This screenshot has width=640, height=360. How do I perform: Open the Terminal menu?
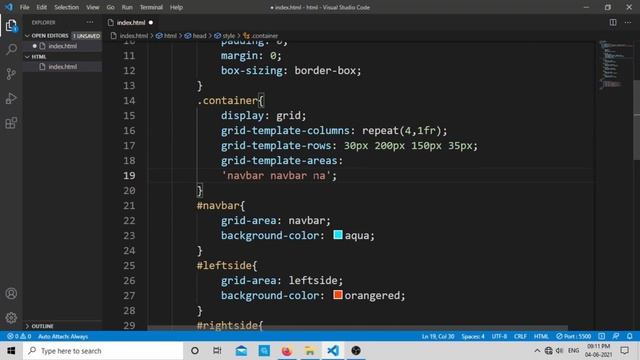(x=151, y=7)
